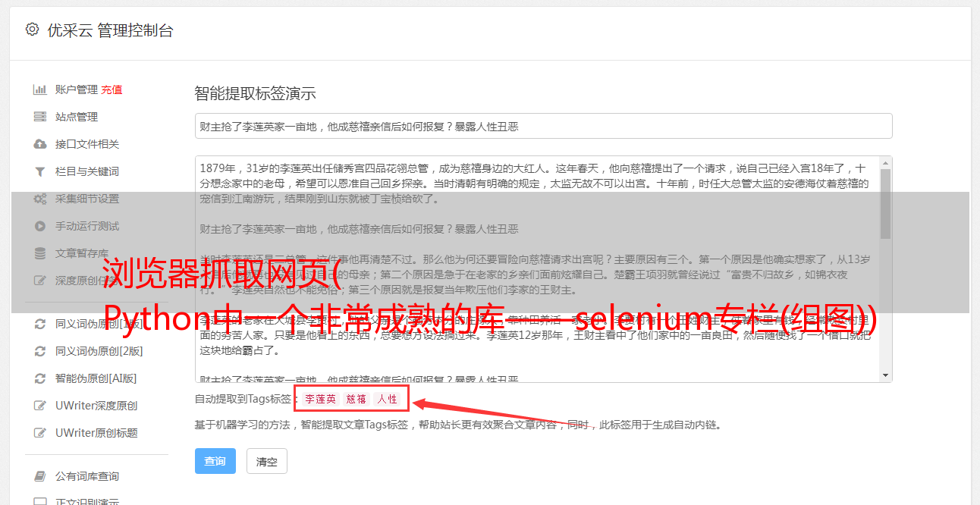Viewport: 980px width, 505px height.
Task: Click the scrollbar down arrow of the article box
Action: [x=885, y=375]
